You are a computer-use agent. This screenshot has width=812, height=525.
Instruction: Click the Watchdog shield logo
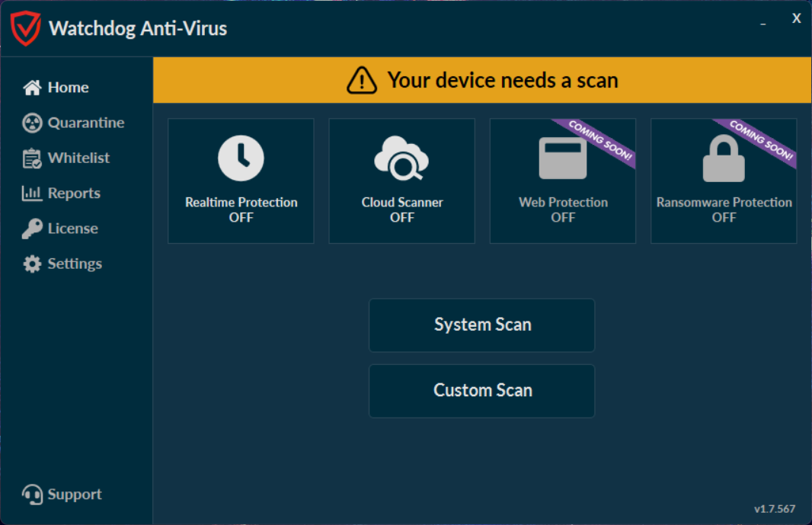click(x=25, y=28)
